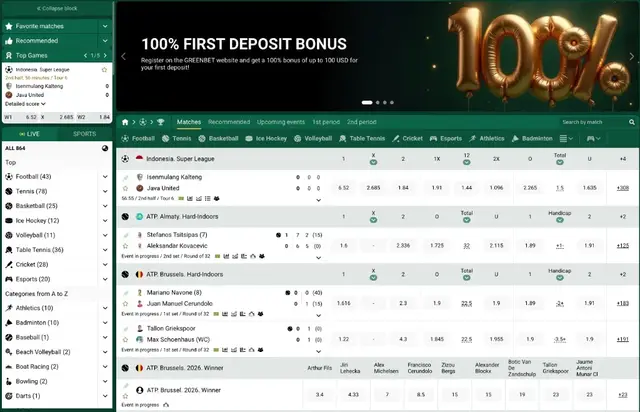Switch to the Matches tab

click(x=189, y=122)
